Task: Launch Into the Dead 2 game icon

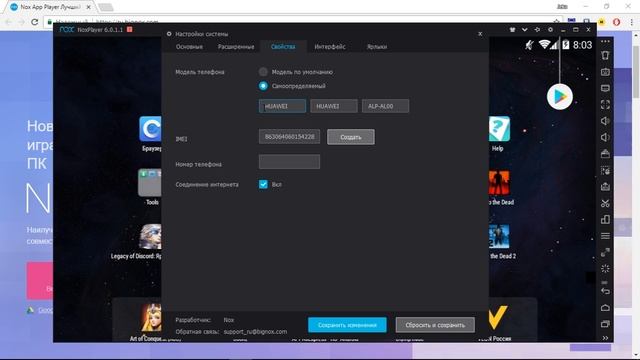Action: tap(499, 237)
